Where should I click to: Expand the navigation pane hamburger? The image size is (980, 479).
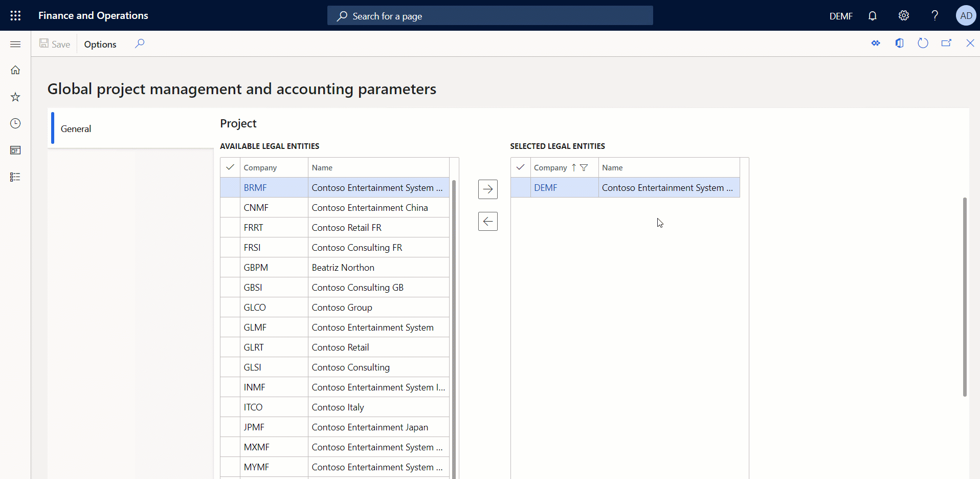coord(15,44)
